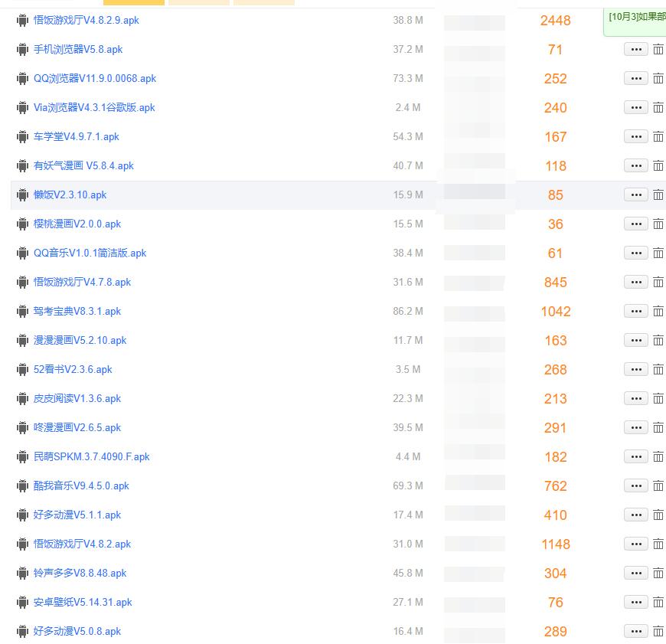Viewport: 666px width, 644px height.
Task: Click the download count 1148 for 悟饭游戏厅V4.8.2.apk
Action: tap(555, 544)
